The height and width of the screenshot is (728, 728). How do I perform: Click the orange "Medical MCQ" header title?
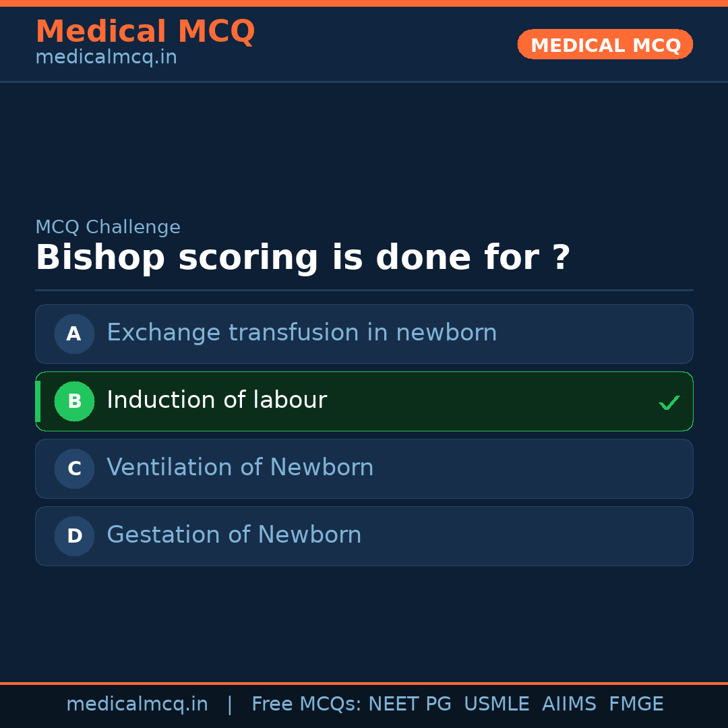145,32
